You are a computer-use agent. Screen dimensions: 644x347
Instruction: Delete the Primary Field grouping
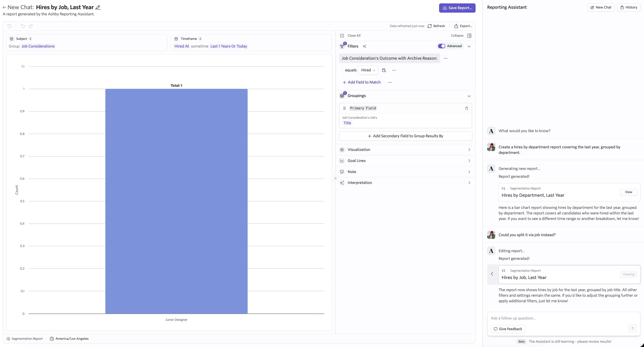pyautogui.click(x=467, y=108)
